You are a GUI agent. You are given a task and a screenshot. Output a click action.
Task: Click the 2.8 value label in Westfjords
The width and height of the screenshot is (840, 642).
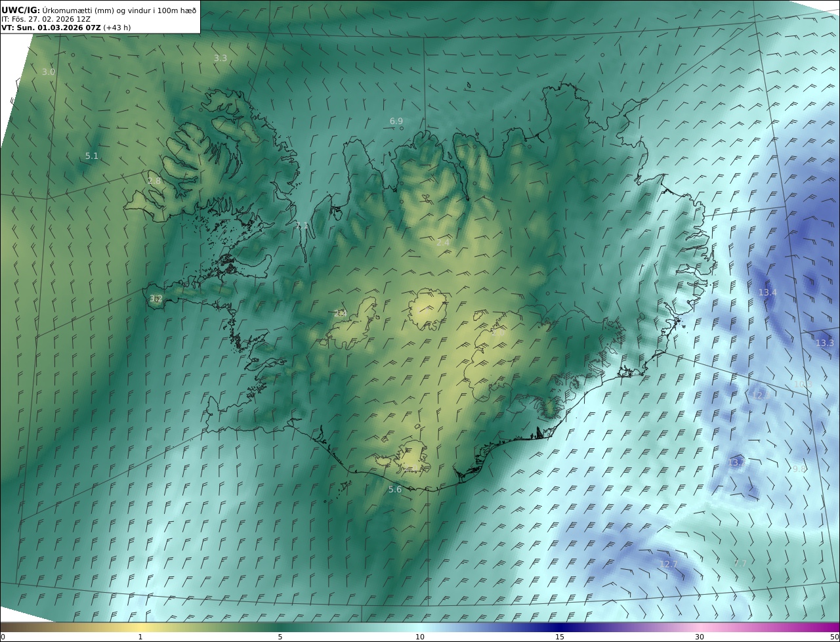point(154,181)
